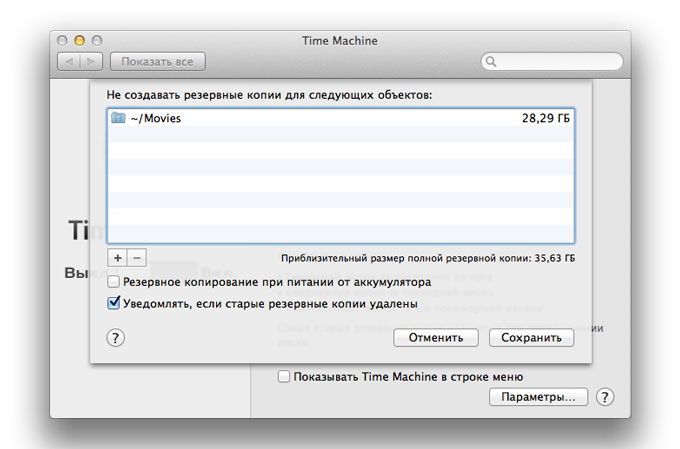Click the Показать все button
Screen dimensions: 680x449
(x=157, y=62)
